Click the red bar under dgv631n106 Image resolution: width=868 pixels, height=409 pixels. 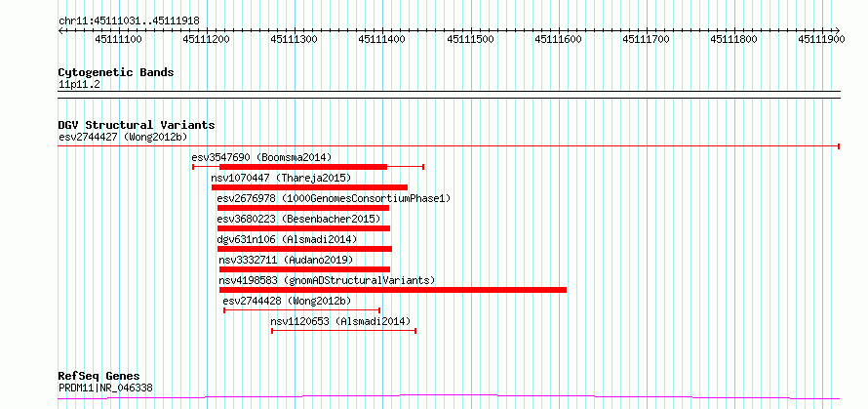[x=304, y=249]
